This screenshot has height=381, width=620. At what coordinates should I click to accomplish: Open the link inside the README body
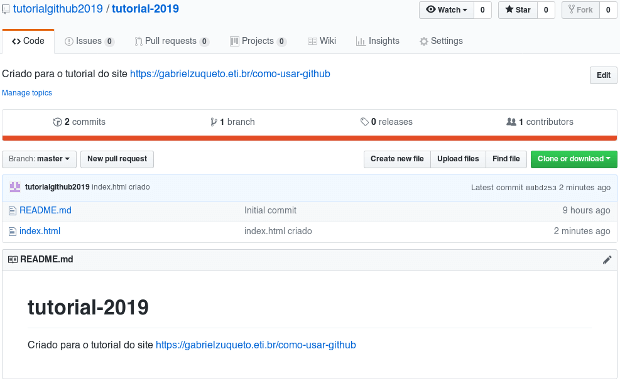[x=256, y=345]
